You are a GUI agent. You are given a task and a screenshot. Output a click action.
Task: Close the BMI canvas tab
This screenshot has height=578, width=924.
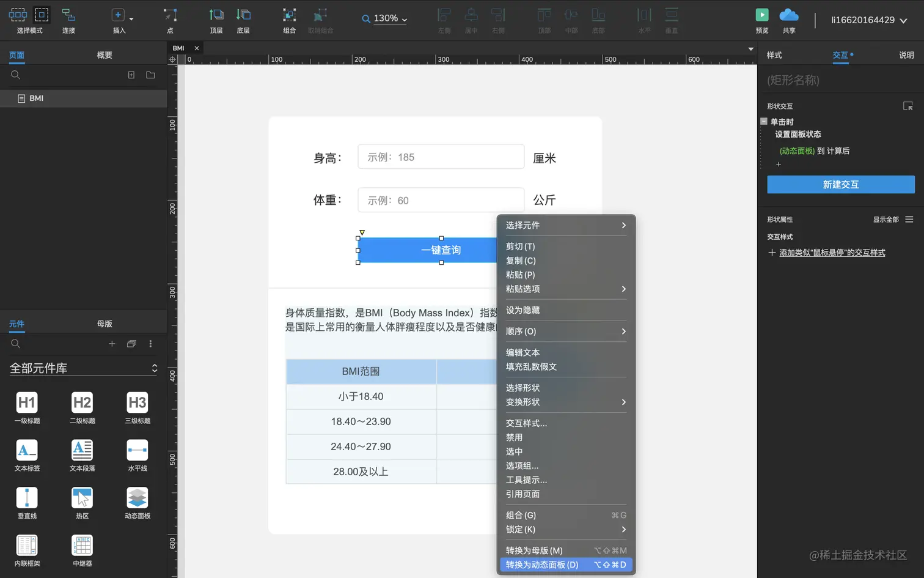click(197, 48)
